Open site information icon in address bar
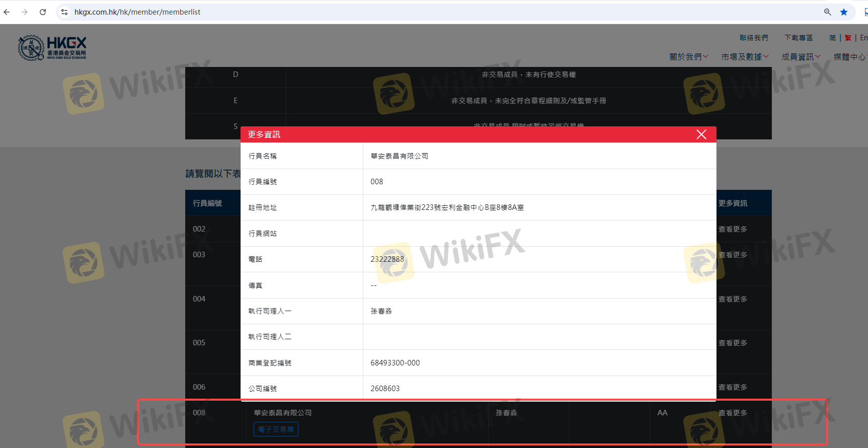The height and width of the screenshot is (448, 868). 64,12
